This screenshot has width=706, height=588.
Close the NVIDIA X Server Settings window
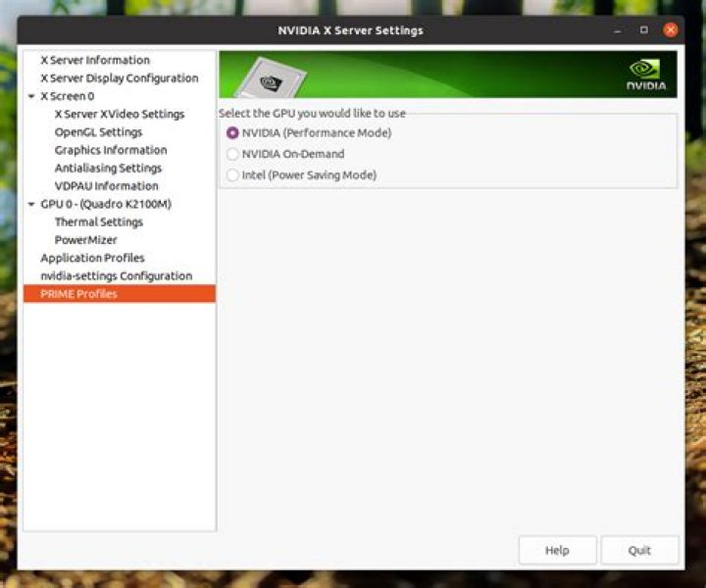671,30
